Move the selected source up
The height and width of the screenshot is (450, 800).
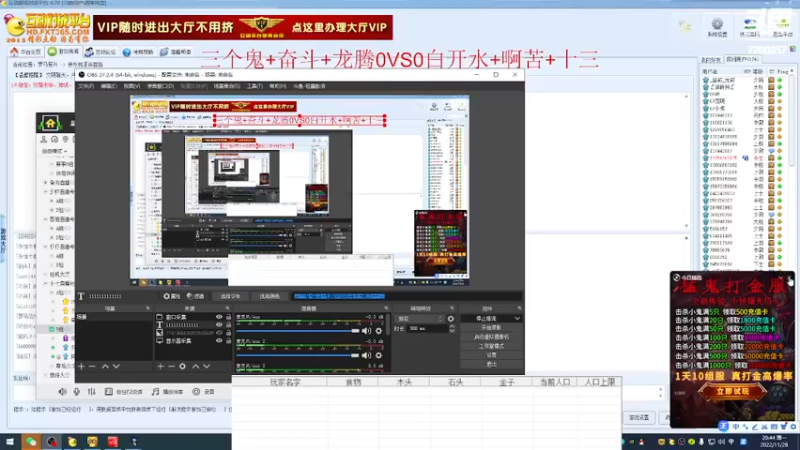coord(195,366)
